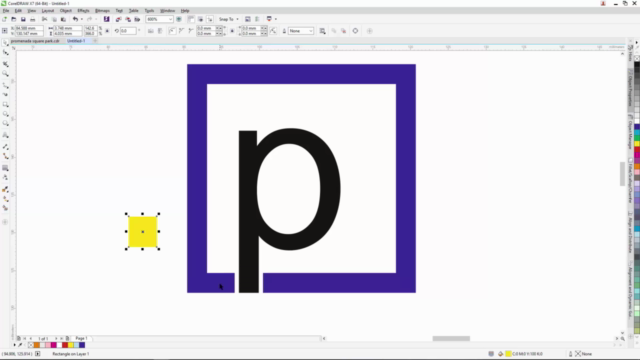Toggle scalloped corner type button
Image resolution: width=640 pixels, height=360 pixels.
click(x=182, y=31)
